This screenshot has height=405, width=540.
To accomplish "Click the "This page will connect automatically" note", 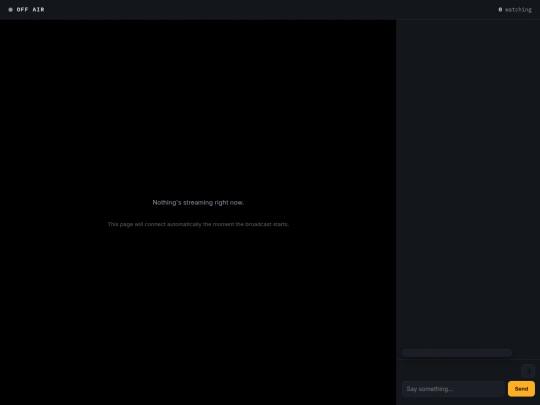I will click(x=198, y=224).
